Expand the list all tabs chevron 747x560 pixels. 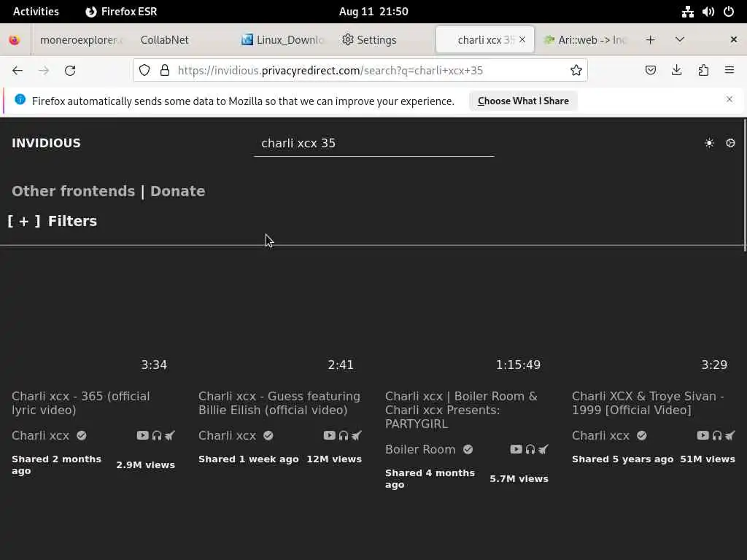coord(680,40)
